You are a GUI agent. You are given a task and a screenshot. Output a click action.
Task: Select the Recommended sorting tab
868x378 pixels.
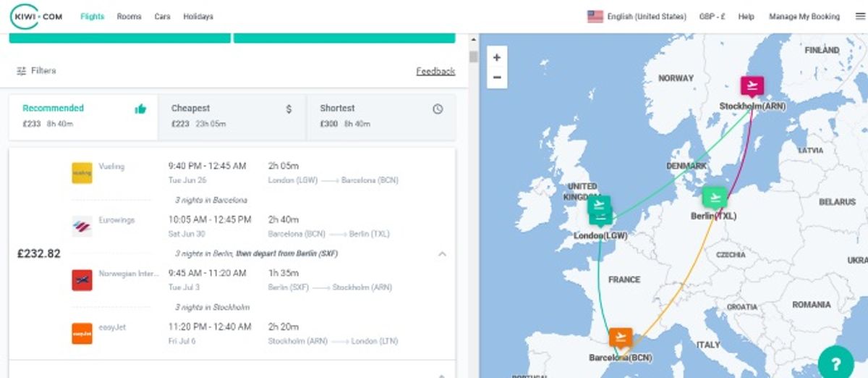coord(83,117)
